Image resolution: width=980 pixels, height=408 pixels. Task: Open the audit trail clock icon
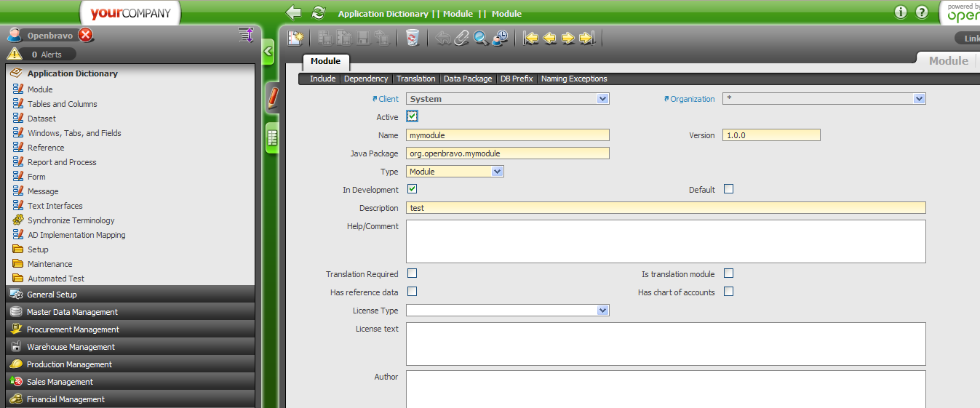point(499,38)
